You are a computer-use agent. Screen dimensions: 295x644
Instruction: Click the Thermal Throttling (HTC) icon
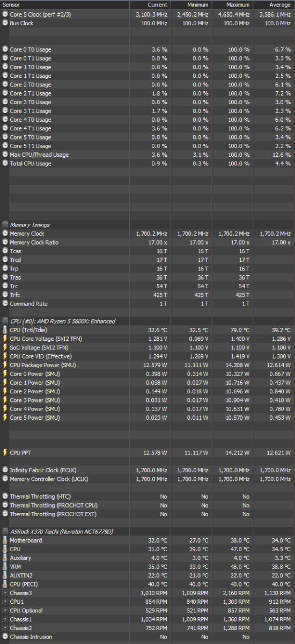5,496
